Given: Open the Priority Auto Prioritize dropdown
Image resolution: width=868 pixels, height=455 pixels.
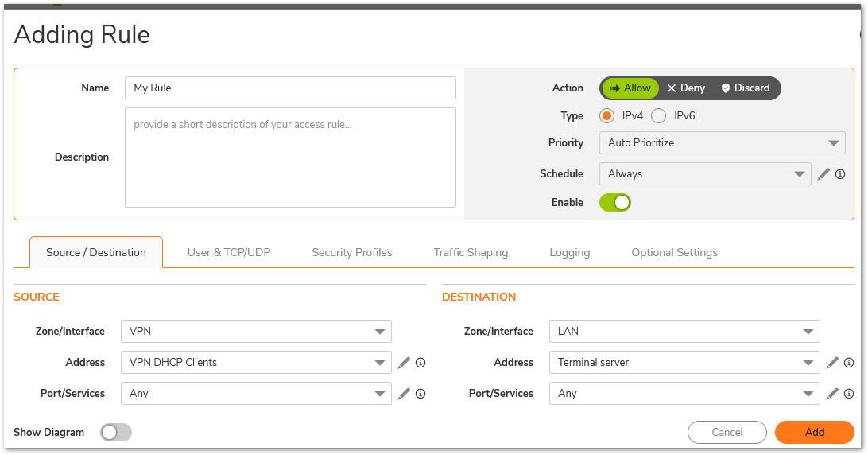Looking at the screenshot, I should [722, 143].
